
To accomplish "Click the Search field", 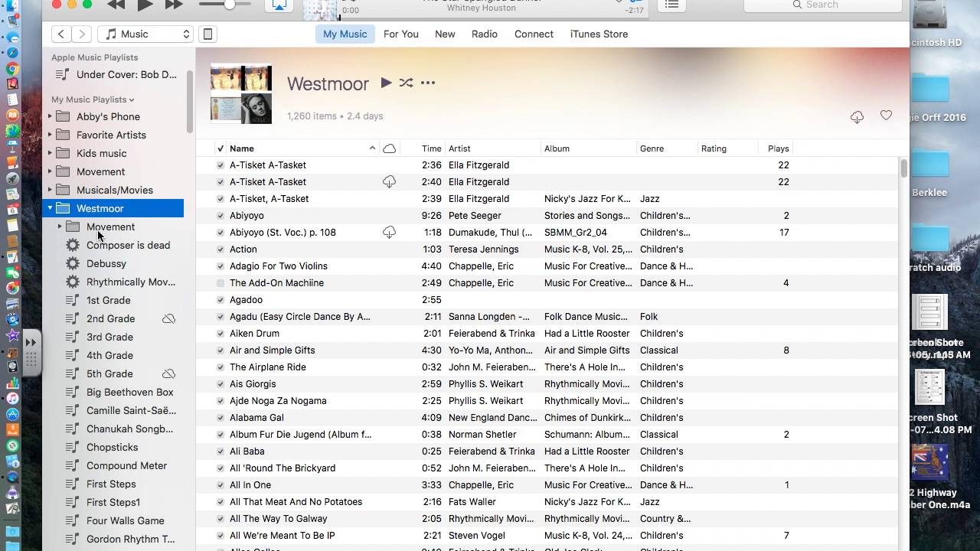I will click(822, 5).
